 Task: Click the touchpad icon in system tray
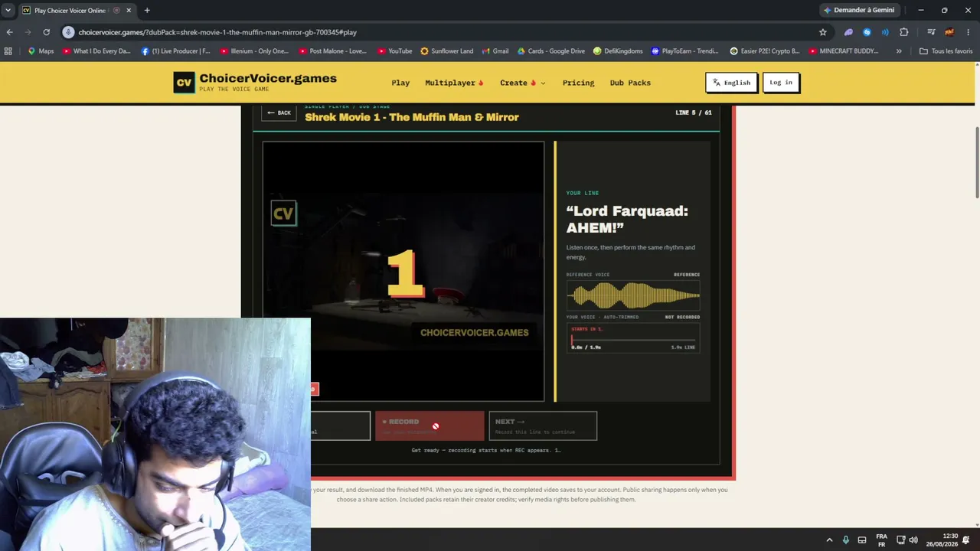(861, 540)
